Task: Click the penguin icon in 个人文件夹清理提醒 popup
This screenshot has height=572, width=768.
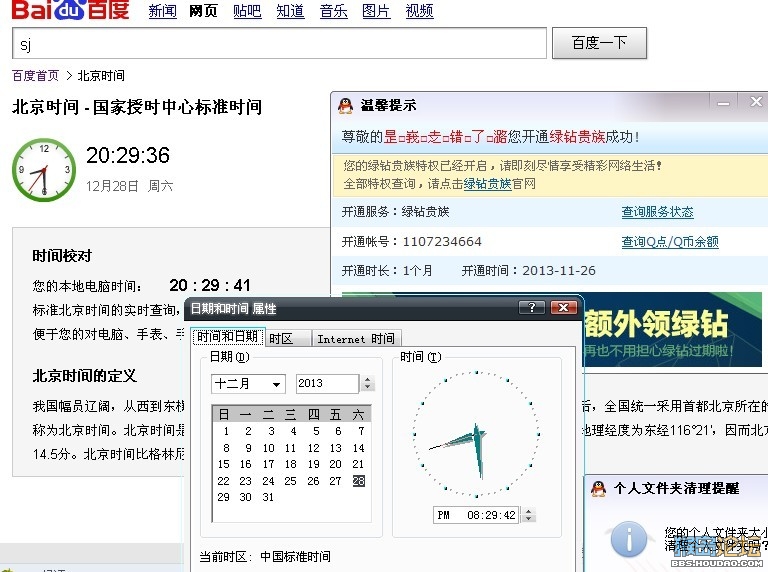Action: pyautogui.click(x=598, y=488)
